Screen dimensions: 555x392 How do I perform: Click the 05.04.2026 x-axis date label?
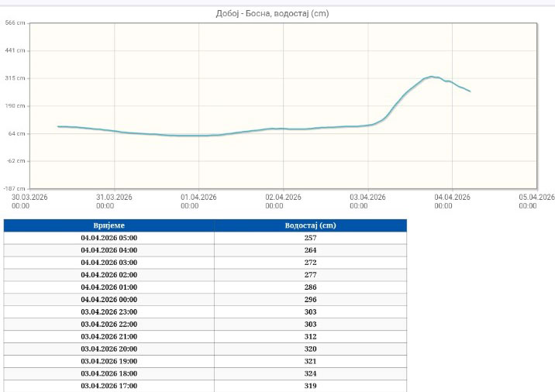point(536,201)
